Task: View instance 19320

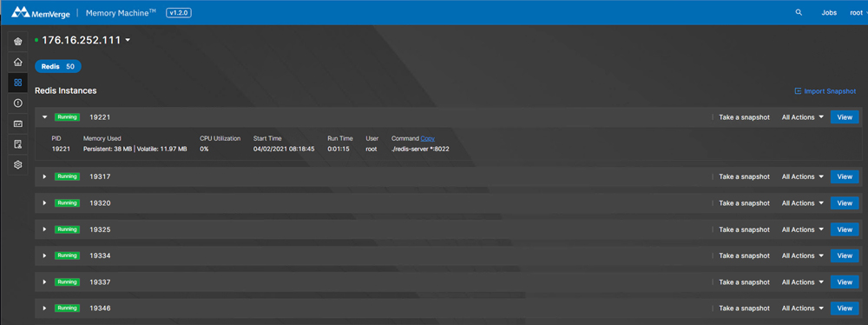Action: pyautogui.click(x=845, y=203)
